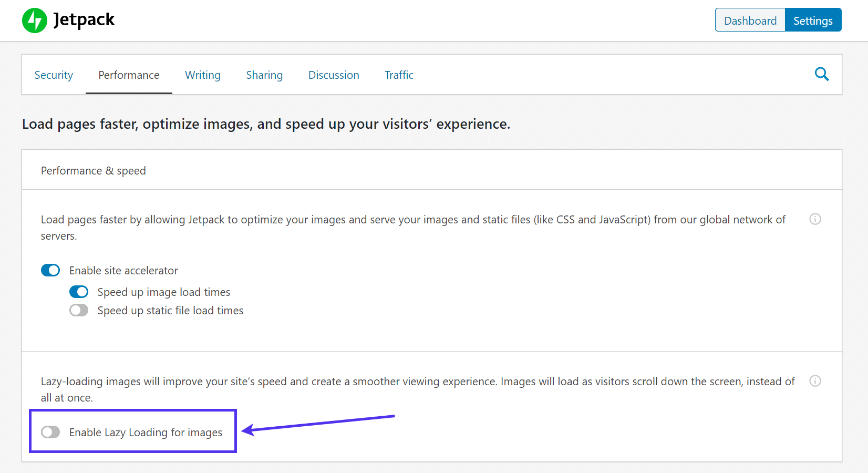Image resolution: width=868 pixels, height=473 pixels.
Task: Click the Jetpack wordmark text
Action: (x=84, y=20)
